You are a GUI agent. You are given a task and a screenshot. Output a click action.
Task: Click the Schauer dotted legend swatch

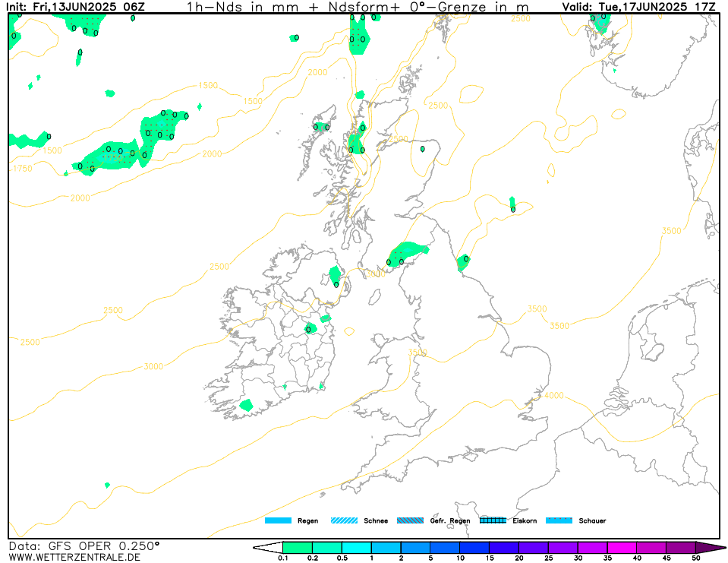[559, 520]
